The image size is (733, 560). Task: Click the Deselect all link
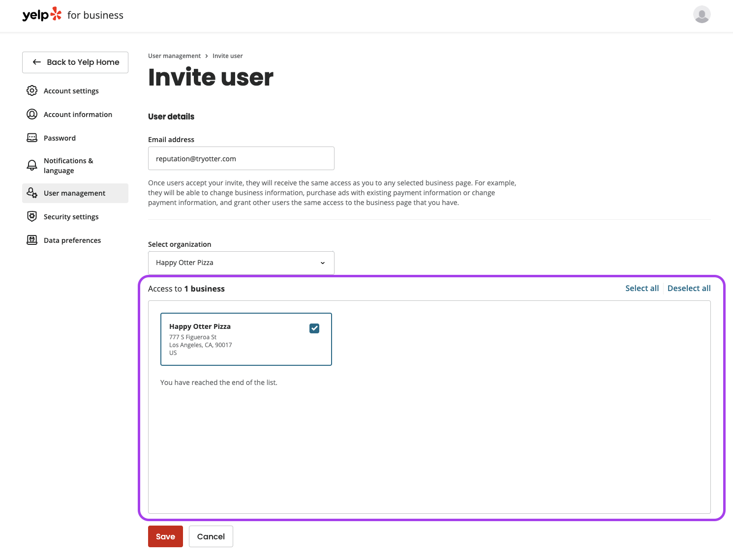689,288
